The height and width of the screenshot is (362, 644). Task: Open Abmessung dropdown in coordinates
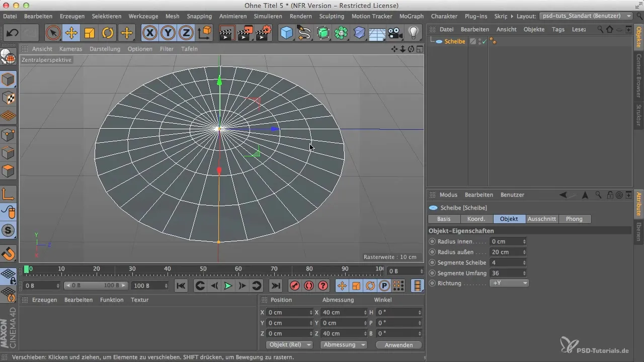click(x=345, y=345)
